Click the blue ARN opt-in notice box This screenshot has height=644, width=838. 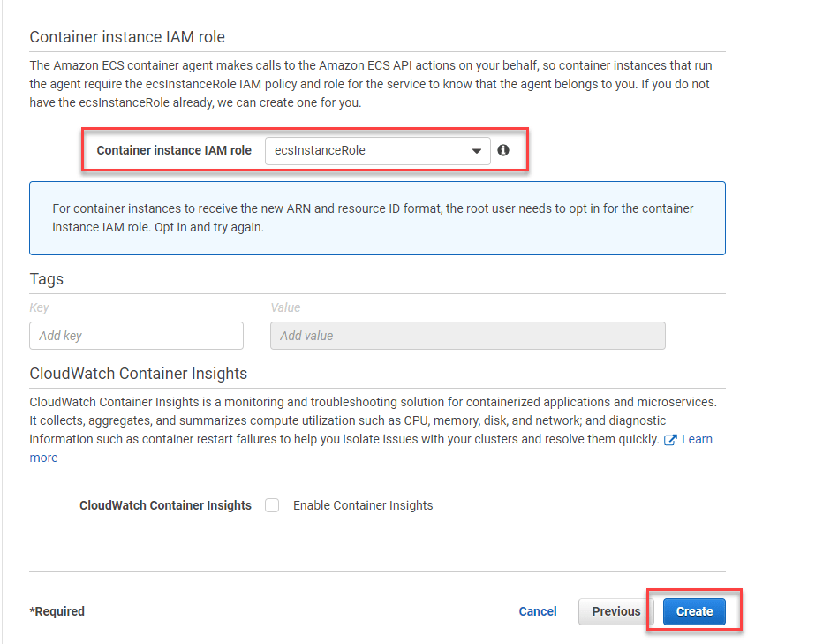[377, 218]
